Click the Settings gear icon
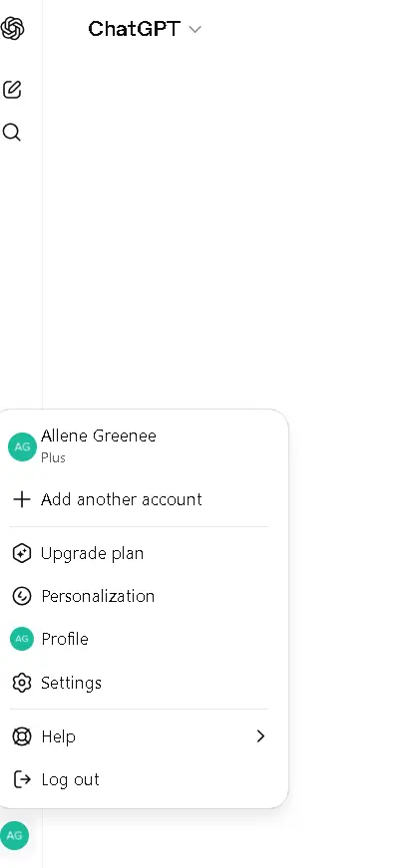This screenshot has width=411, height=868. click(x=22, y=683)
